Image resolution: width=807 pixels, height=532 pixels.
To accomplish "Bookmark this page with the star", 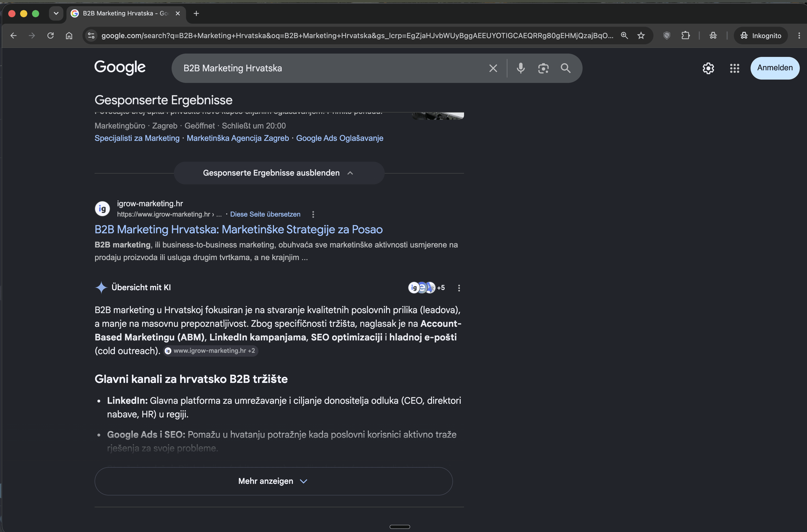I will pos(641,36).
